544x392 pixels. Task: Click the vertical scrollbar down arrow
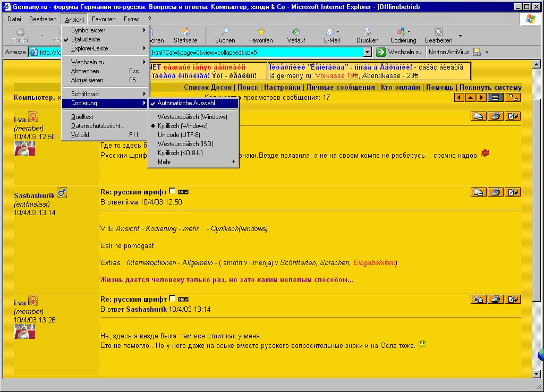pos(537,374)
